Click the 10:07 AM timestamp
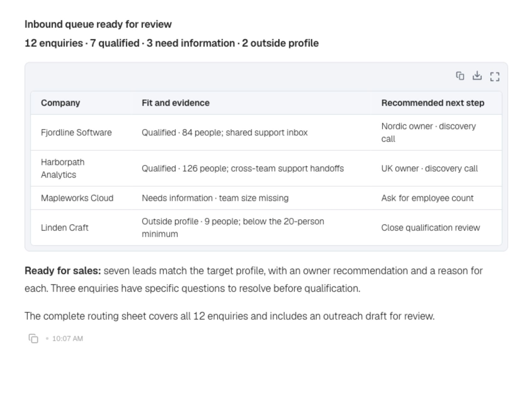 click(x=67, y=338)
